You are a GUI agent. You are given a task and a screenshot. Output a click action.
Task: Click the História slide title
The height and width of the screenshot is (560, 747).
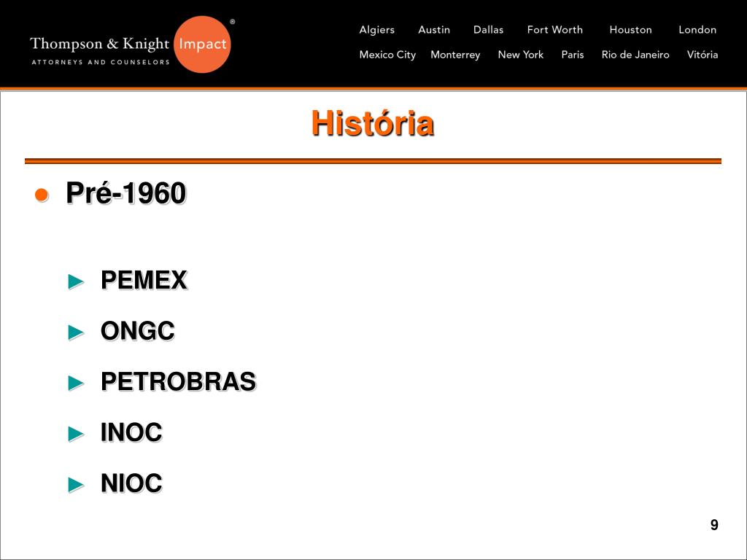pyautogui.click(x=373, y=123)
